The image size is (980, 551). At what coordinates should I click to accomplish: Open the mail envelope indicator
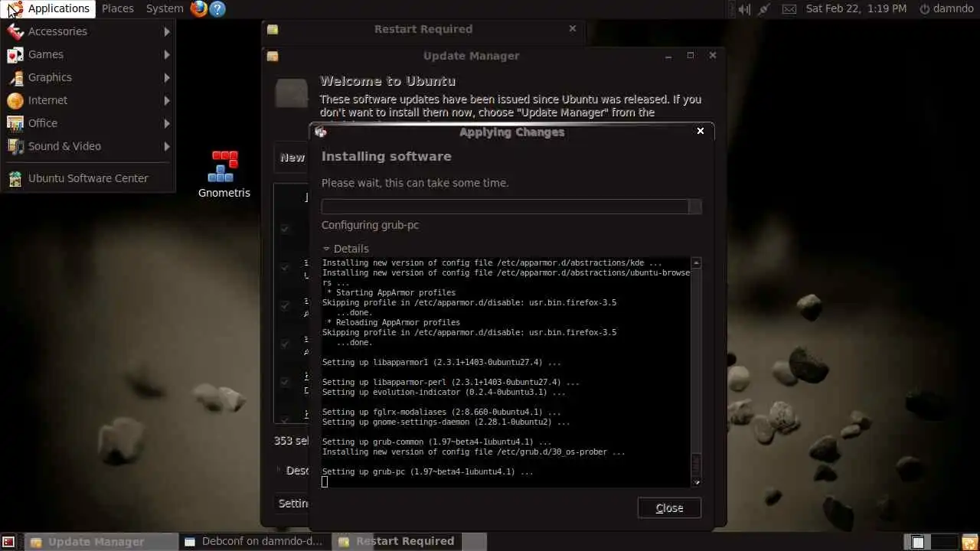pos(789,8)
